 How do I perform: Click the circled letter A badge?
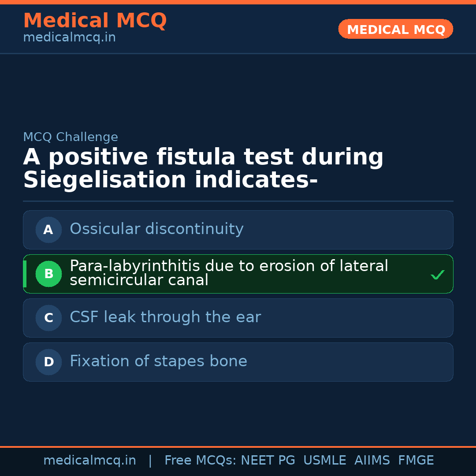tap(48, 230)
